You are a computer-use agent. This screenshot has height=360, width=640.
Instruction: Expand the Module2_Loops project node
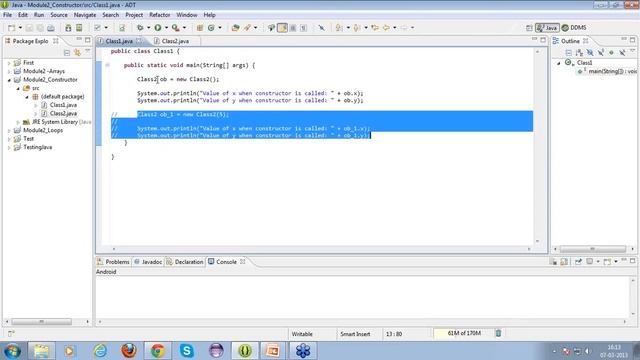9,131
